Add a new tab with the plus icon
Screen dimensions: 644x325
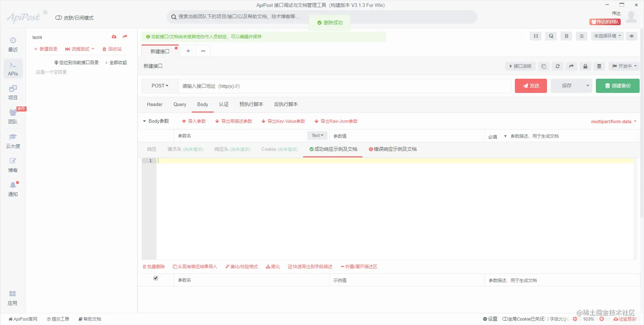(188, 51)
